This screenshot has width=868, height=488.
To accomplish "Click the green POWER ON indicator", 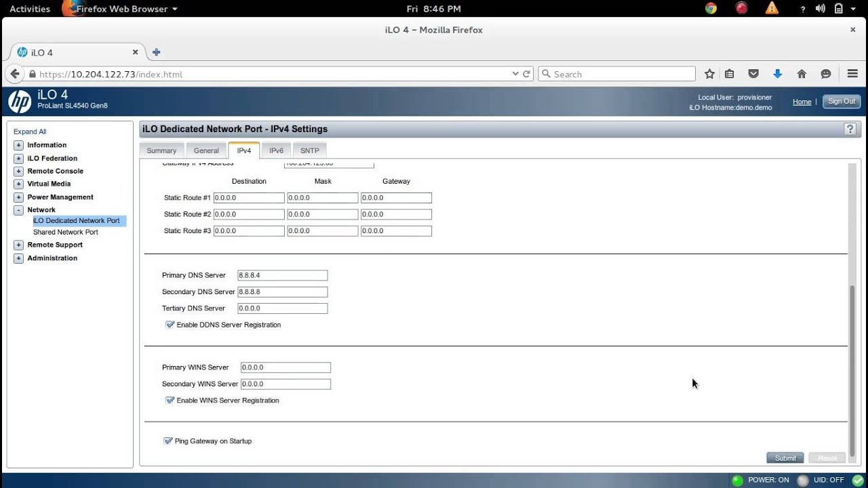I will [737, 481].
